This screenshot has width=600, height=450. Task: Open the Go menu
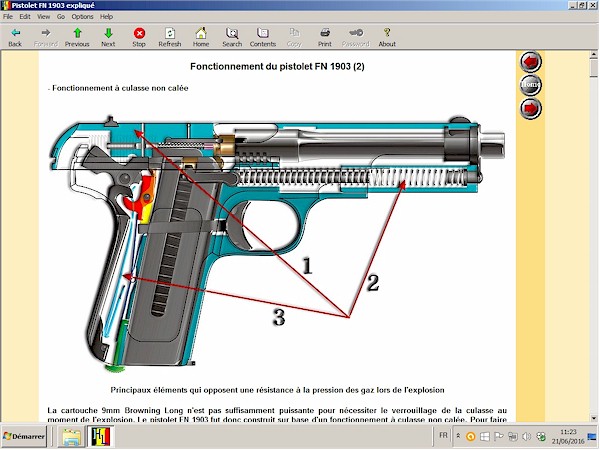[x=61, y=16]
